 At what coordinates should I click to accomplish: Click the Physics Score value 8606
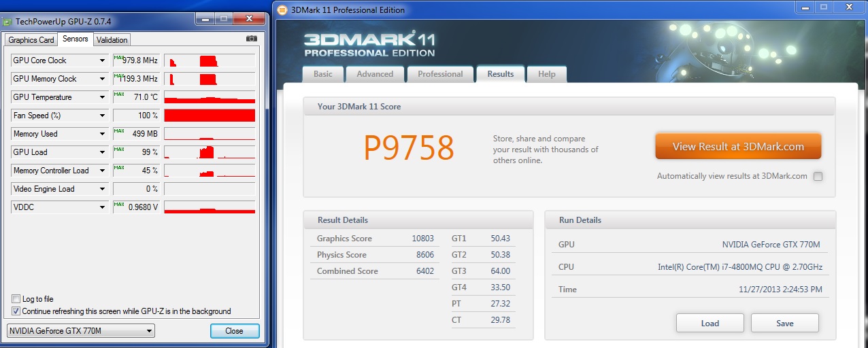[x=424, y=255]
